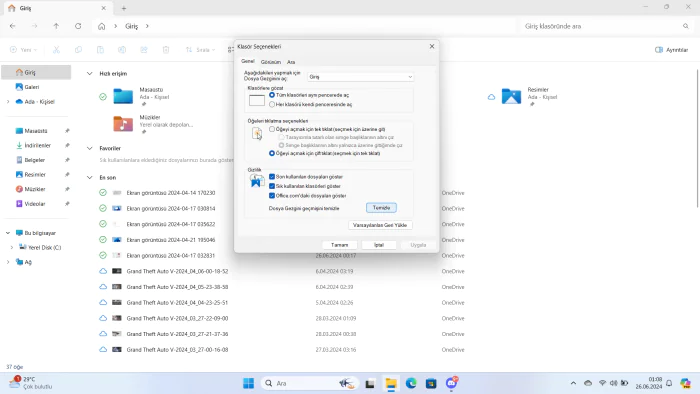Select 'Ekran görüntüsü 2024-04-14 170230' file
Viewport: 700px width, 394px height.
171,193
